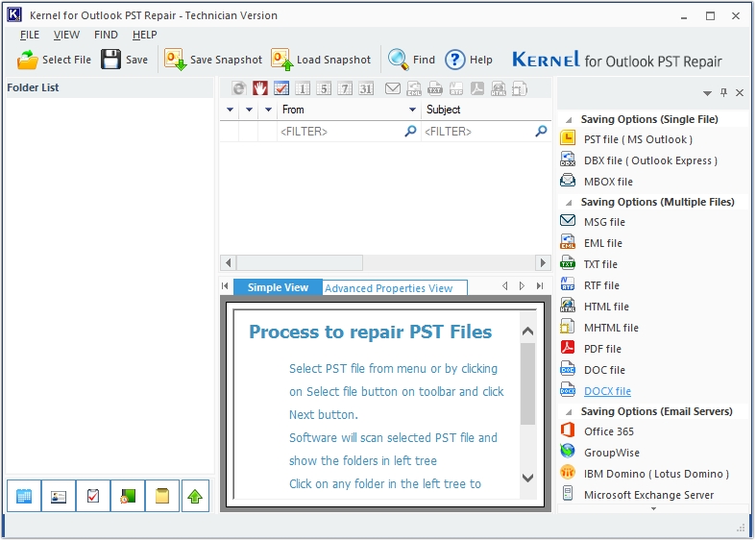756x541 pixels.
Task: Open the saving options panel dropdown menu arrow
Action: (707, 93)
